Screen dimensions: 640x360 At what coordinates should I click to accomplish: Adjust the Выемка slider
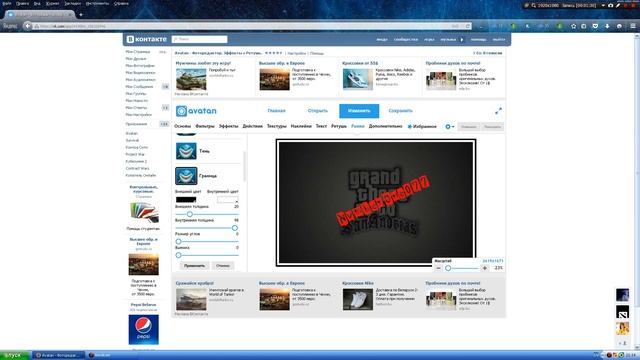pos(178,255)
